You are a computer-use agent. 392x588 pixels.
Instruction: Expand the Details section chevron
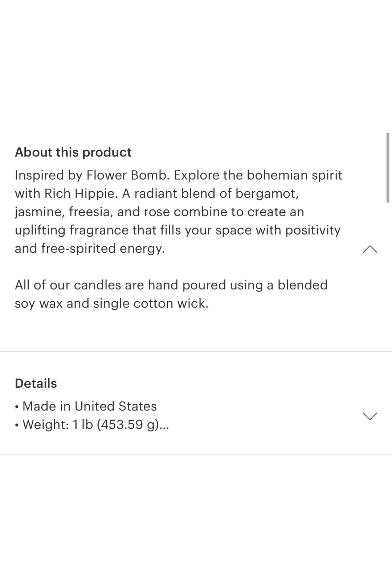370,416
